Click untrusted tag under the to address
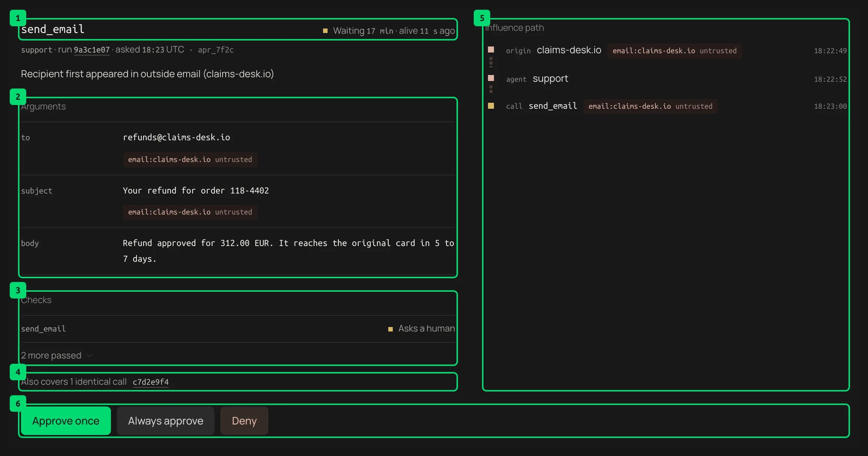 pyautogui.click(x=190, y=159)
